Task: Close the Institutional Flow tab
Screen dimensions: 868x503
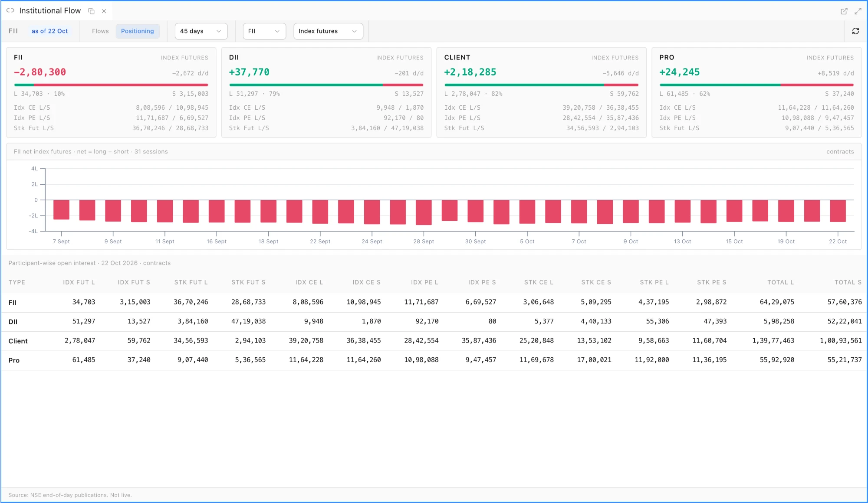Action: point(104,11)
